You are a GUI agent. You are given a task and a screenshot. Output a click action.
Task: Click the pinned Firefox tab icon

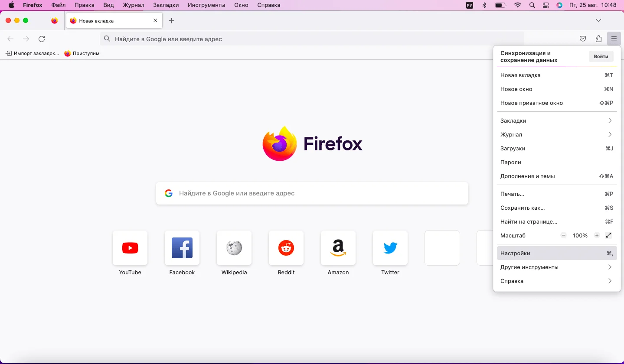pos(54,20)
